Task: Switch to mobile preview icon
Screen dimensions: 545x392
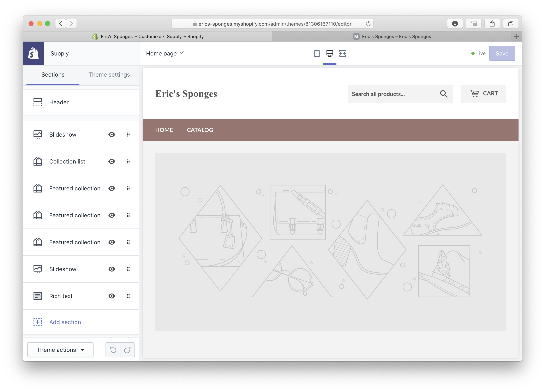Action: click(x=317, y=53)
